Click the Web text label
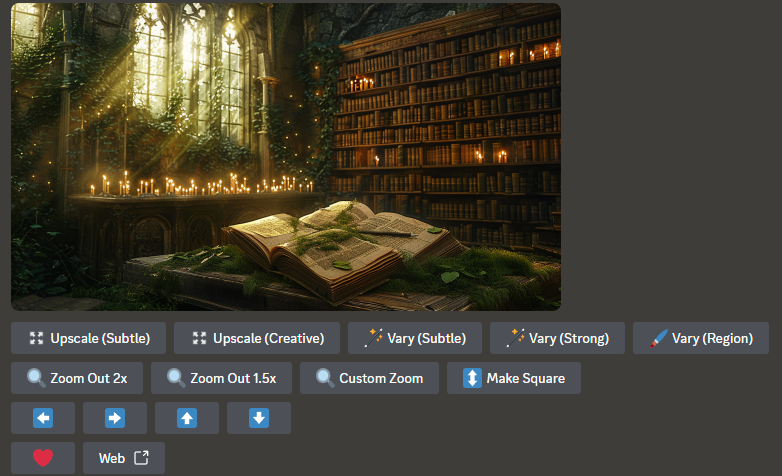 point(112,458)
